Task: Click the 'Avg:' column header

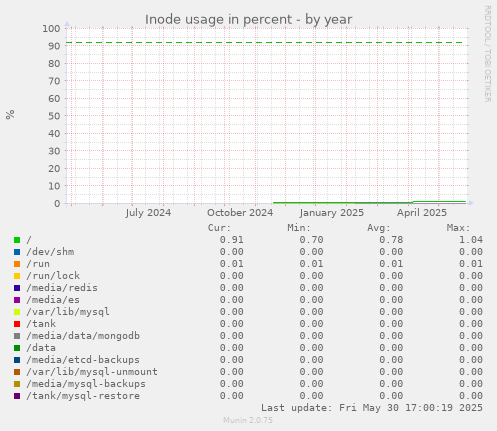Action: coord(378,228)
